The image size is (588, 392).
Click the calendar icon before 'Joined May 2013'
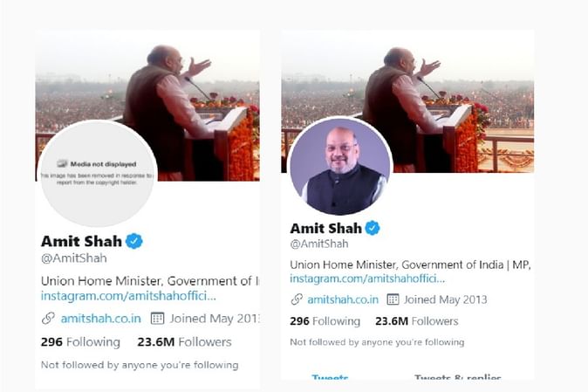point(393,299)
